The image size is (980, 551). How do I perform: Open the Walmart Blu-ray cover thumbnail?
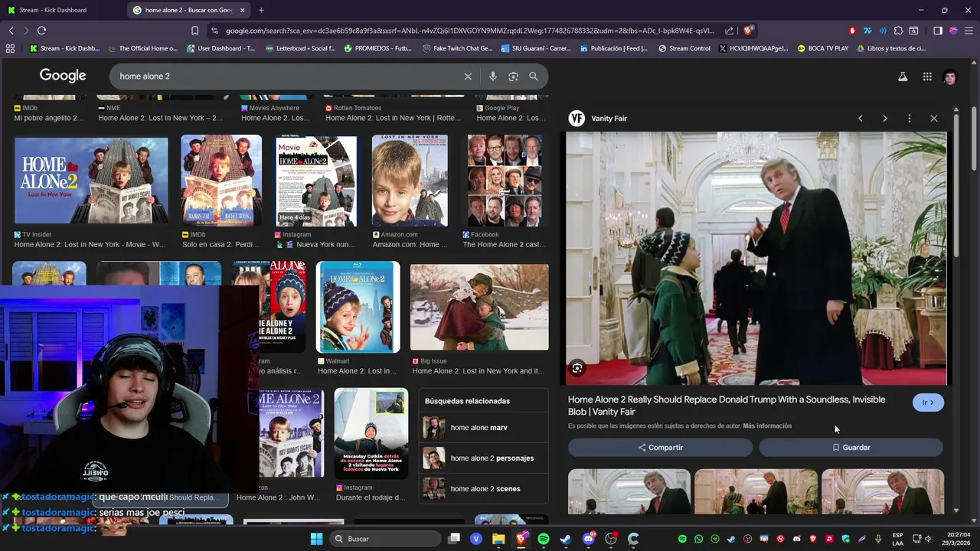[358, 308]
